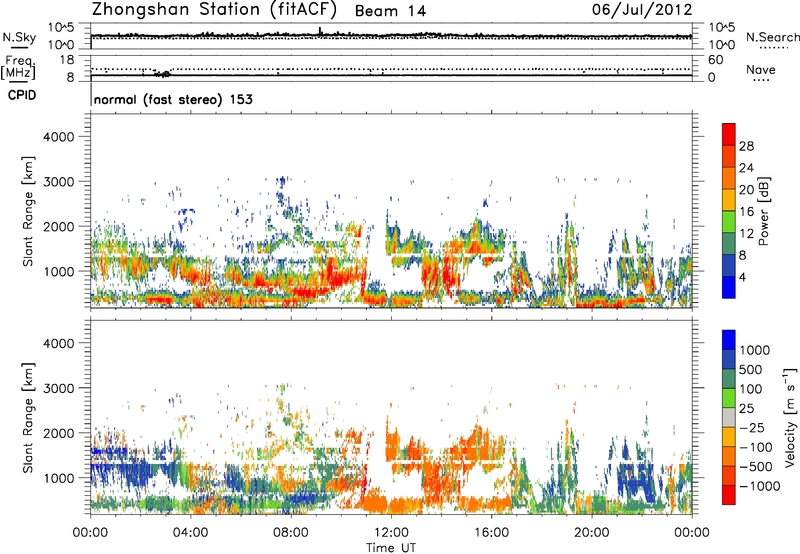Click the 4 label on the Power scale
This screenshot has width=800, height=554.
[x=743, y=277]
